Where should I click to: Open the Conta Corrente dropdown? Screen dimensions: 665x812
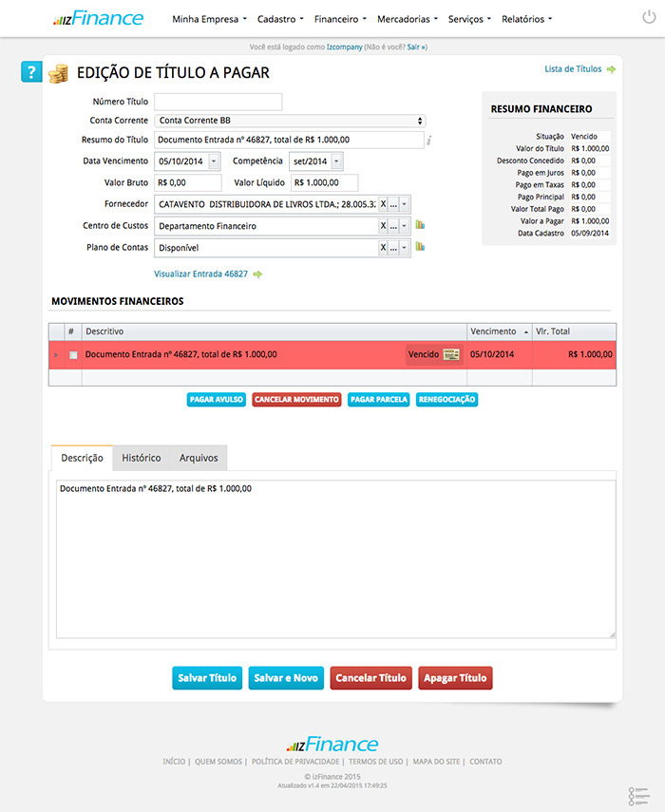pyautogui.click(x=290, y=121)
